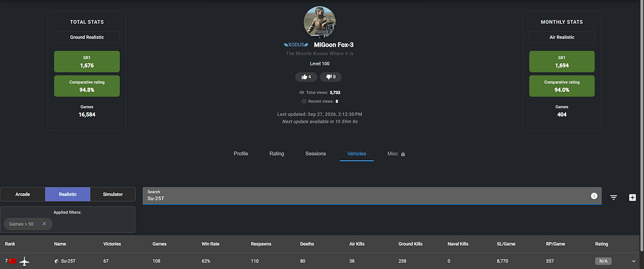Screen dimensions: 644x269
Task: Sort by Deaths column header
Action: tap(307, 244)
